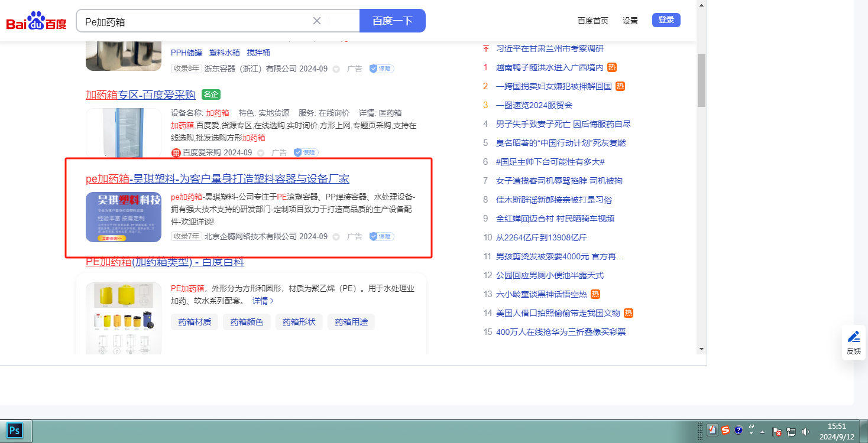
Task: Expand 详情 chevron in the Baike result
Action: tap(263, 301)
